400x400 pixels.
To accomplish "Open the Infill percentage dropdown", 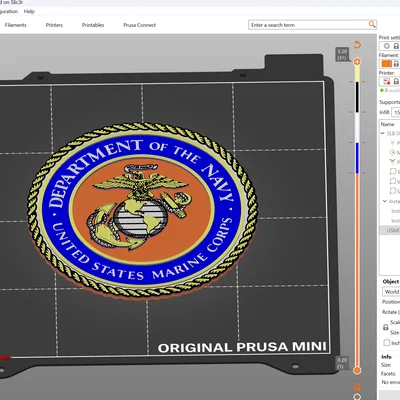I will click(x=396, y=112).
